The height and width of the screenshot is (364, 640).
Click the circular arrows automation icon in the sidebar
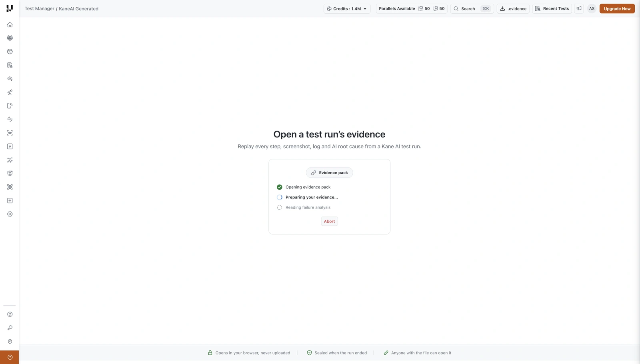(10, 119)
